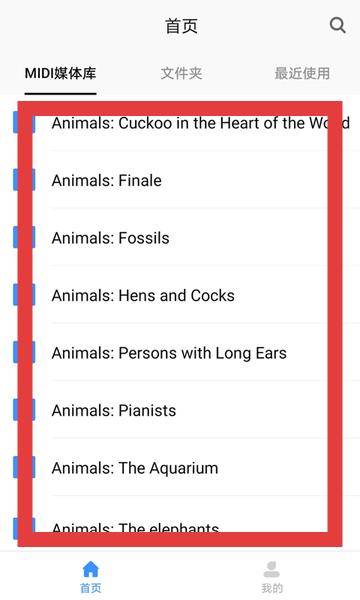Switch to the MIDI媒体库 tab
The width and height of the screenshot is (360, 600).
point(60,73)
